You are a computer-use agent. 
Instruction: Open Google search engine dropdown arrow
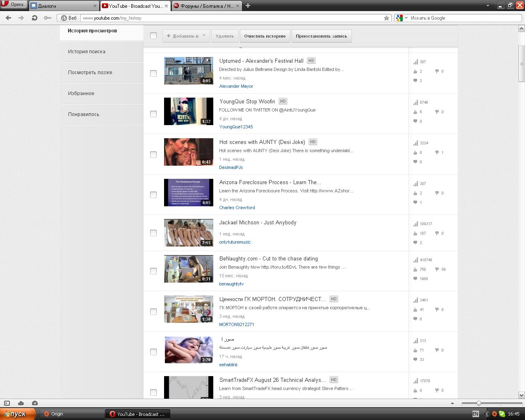[406, 18]
